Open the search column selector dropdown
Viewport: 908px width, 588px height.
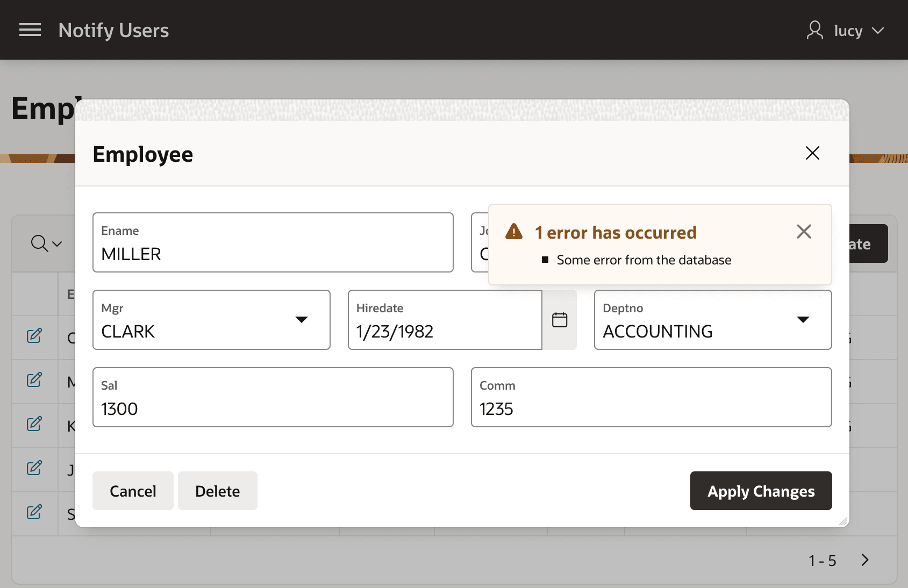tap(46, 243)
